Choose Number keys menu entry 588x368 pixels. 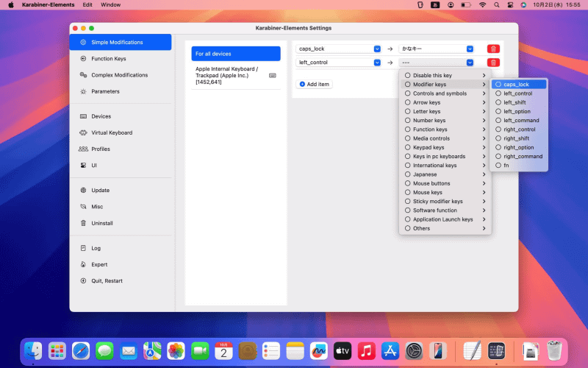pyautogui.click(x=445, y=121)
